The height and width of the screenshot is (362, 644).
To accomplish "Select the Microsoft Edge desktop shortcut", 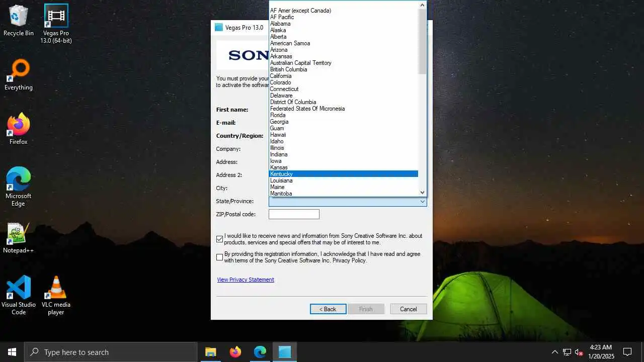I will [19, 187].
